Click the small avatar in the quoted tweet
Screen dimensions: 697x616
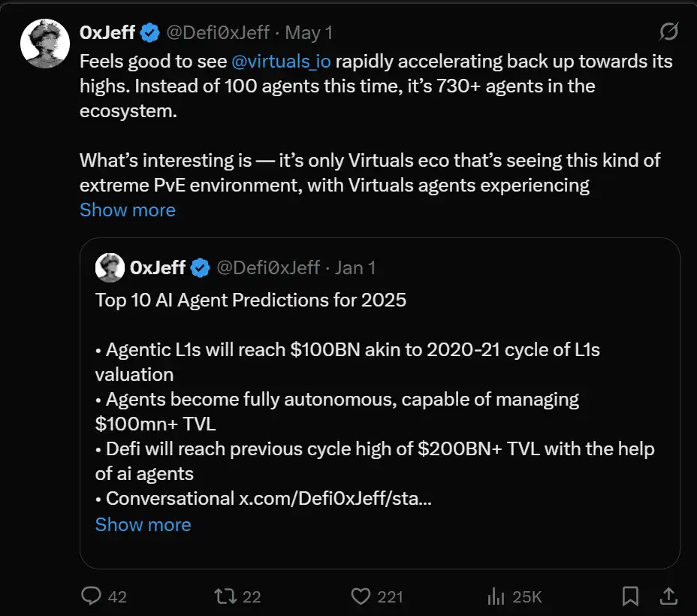[x=110, y=267]
